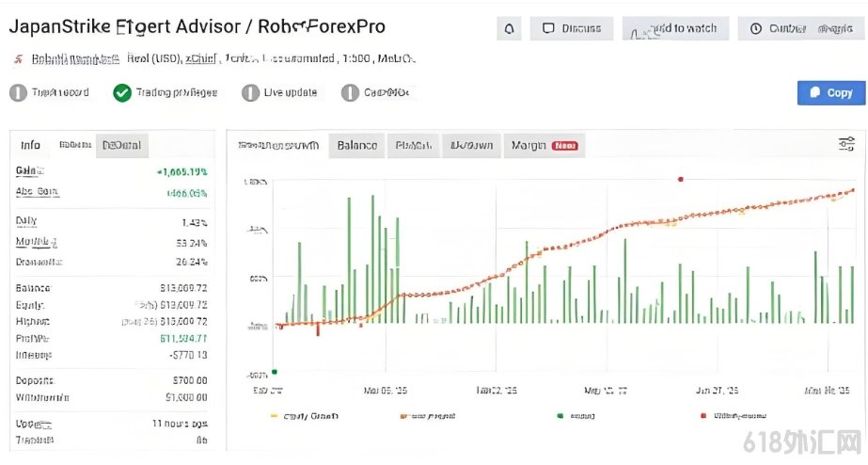868x465 pixels.
Task: Open the Margin chart tab
Action: point(544,145)
